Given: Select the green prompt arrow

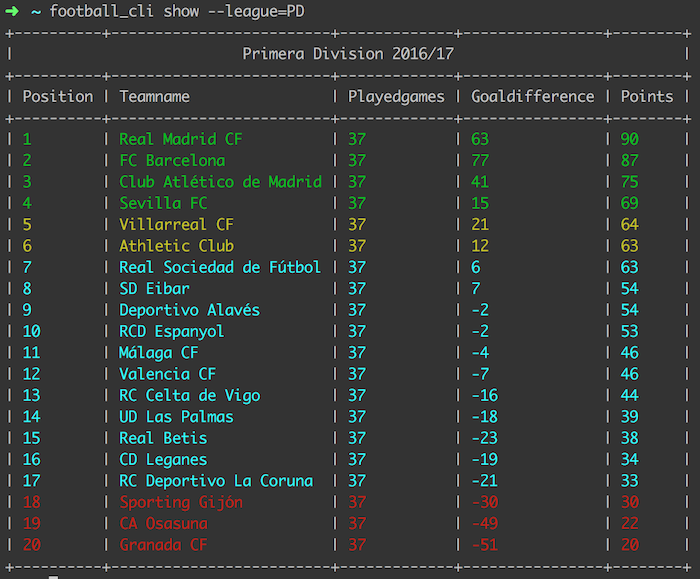Looking at the screenshot, I should 12,11.
